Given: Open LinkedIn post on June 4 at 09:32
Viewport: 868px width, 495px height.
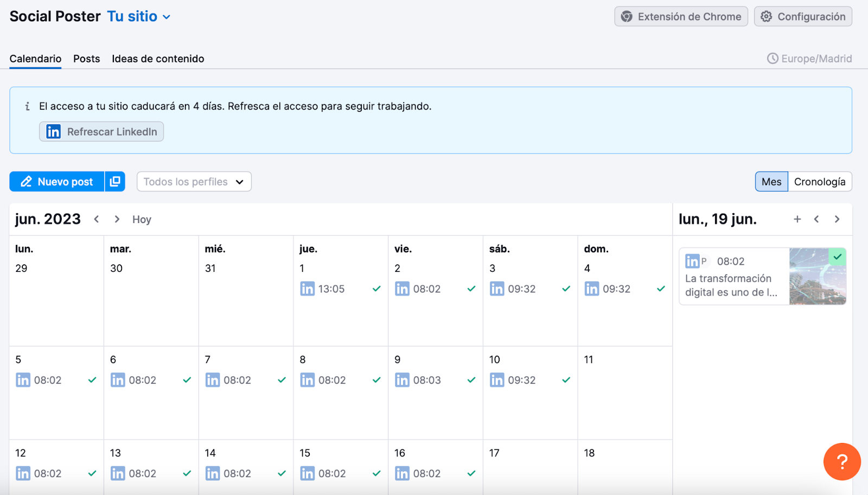Looking at the screenshot, I should click(625, 289).
